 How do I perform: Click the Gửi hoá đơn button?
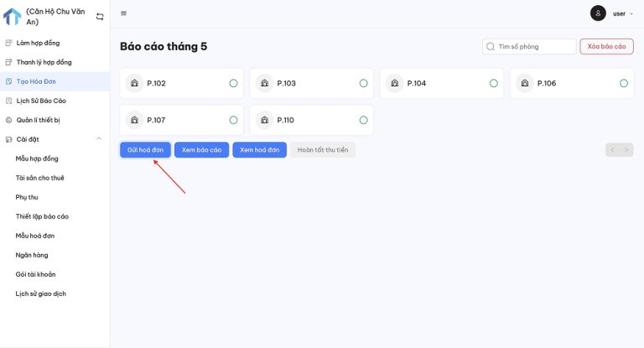(145, 150)
